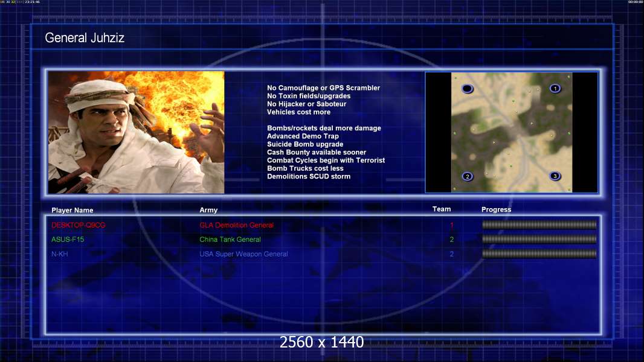This screenshot has height=362, width=644.
Task: Click the Player Name column header
Action: point(72,211)
